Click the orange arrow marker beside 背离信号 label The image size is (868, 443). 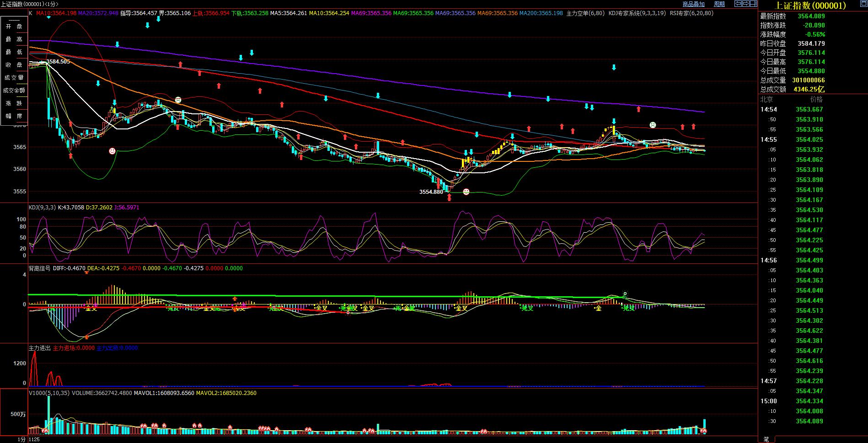tap(86, 272)
